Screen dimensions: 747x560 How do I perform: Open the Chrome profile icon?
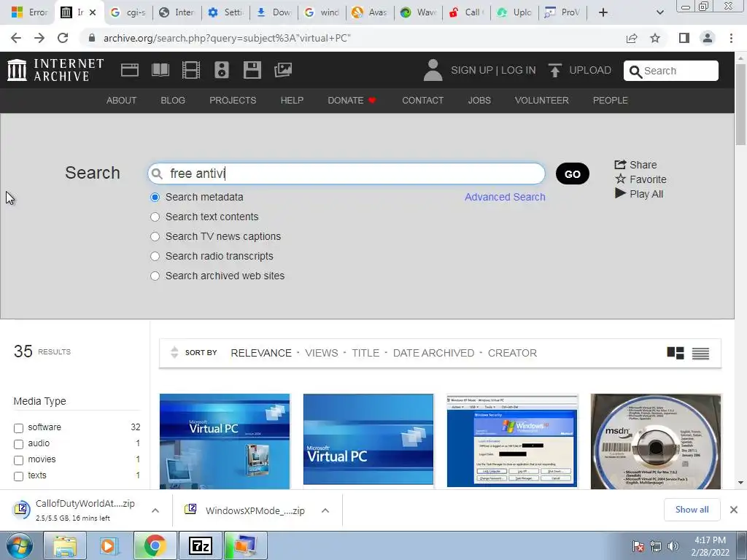[708, 38]
